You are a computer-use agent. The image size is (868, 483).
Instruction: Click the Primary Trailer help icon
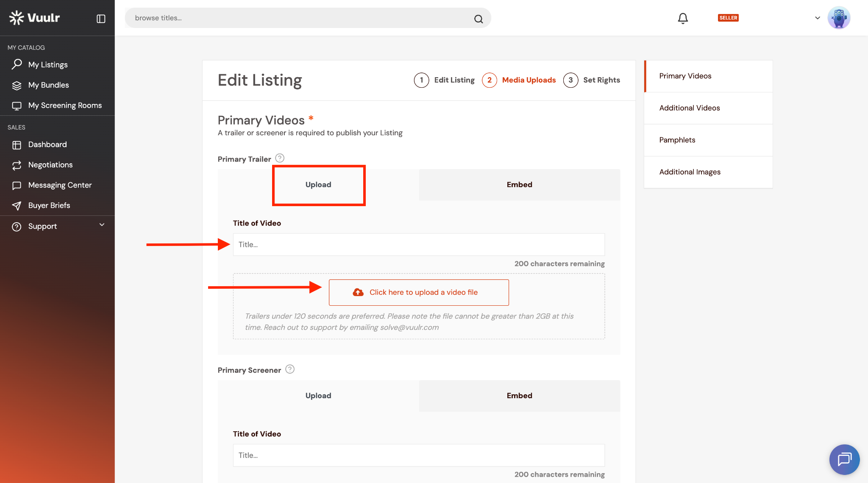point(280,158)
